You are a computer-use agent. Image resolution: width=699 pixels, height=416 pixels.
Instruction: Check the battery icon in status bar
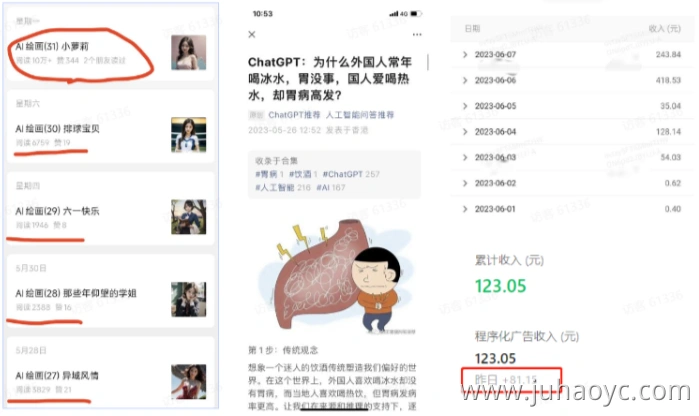(x=416, y=14)
